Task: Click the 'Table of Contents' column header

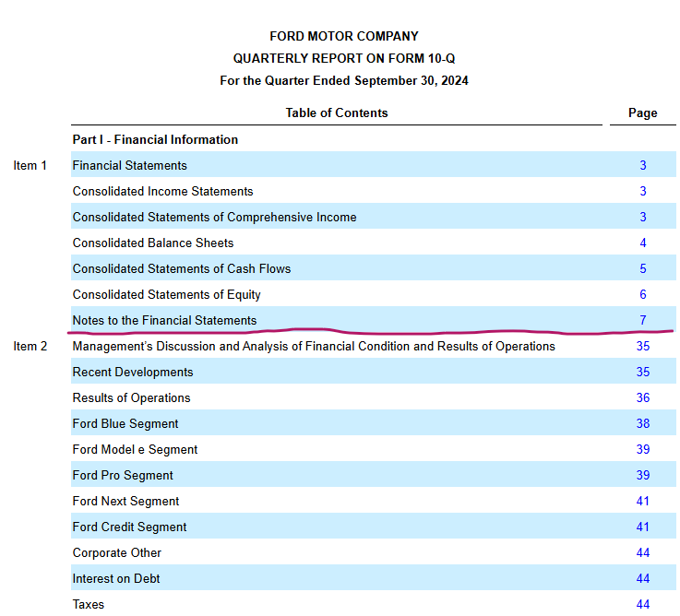Action: [337, 113]
